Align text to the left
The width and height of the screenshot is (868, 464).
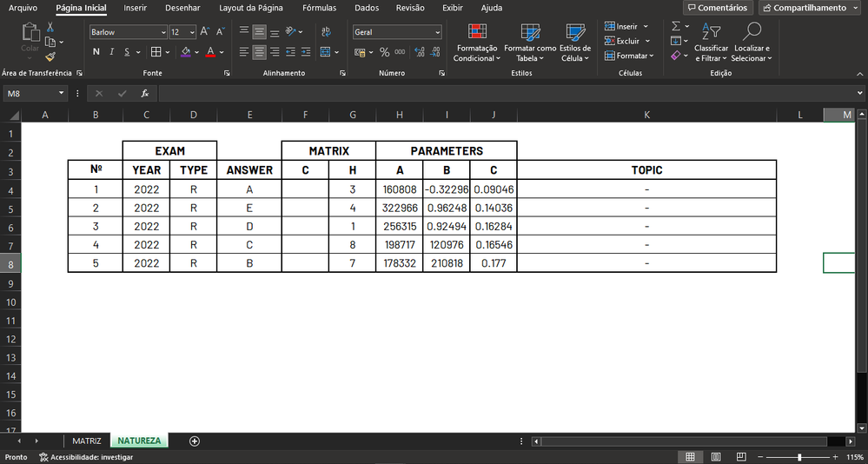tap(244, 52)
